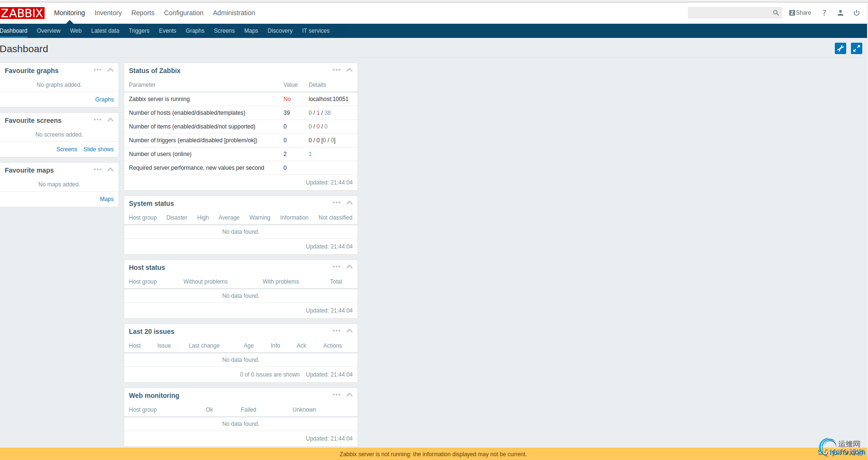Toggle fullscreen mode icon

tap(857, 48)
